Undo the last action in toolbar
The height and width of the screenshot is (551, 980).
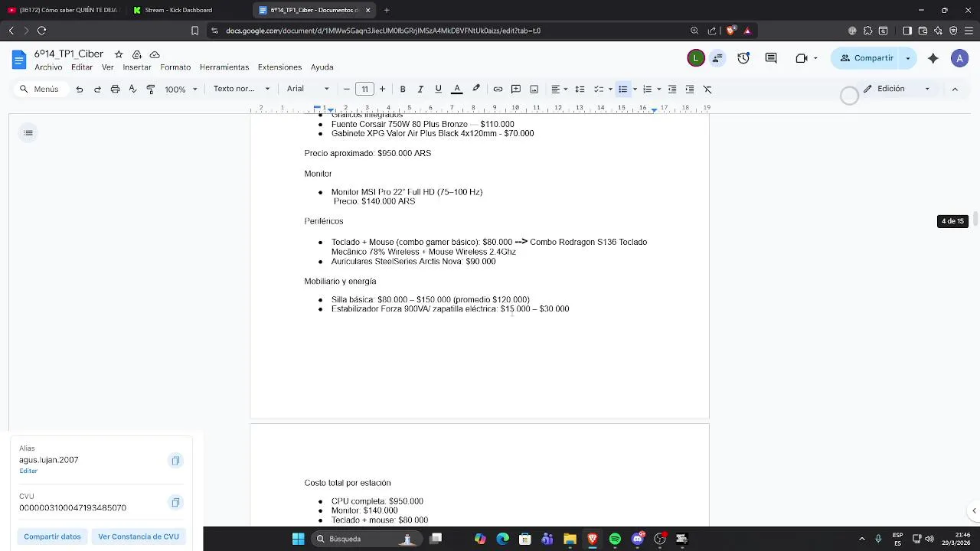click(80, 90)
